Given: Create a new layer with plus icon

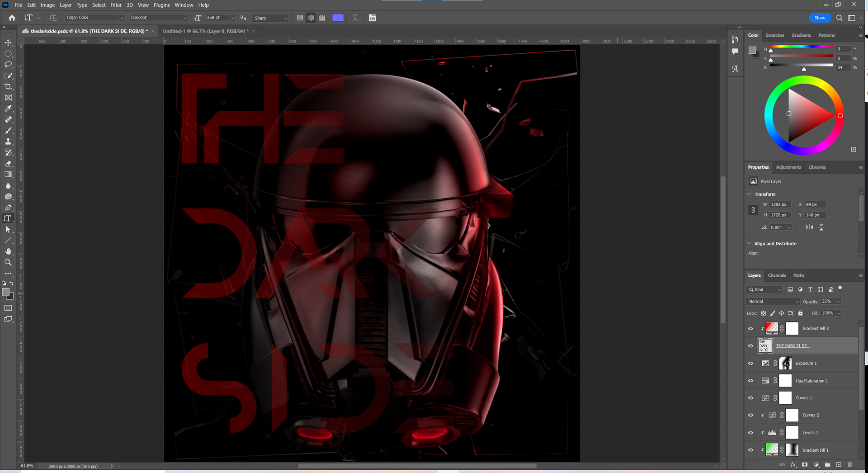Looking at the screenshot, I should (839, 464).
